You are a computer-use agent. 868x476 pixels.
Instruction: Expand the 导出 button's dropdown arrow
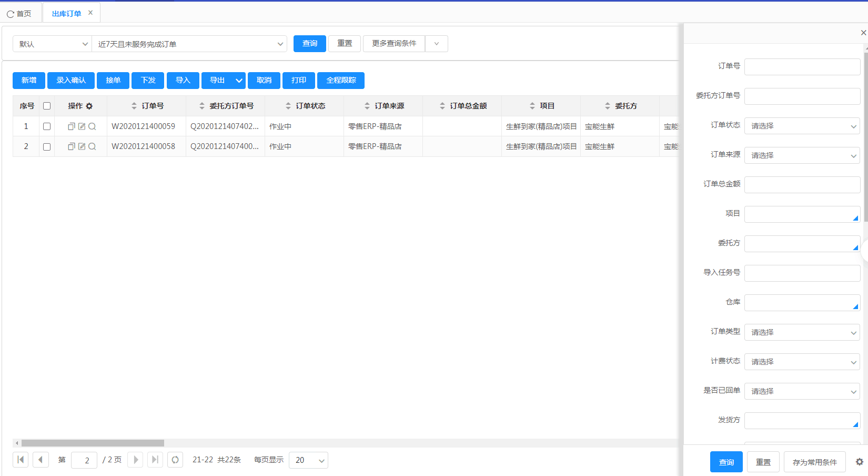238,80
